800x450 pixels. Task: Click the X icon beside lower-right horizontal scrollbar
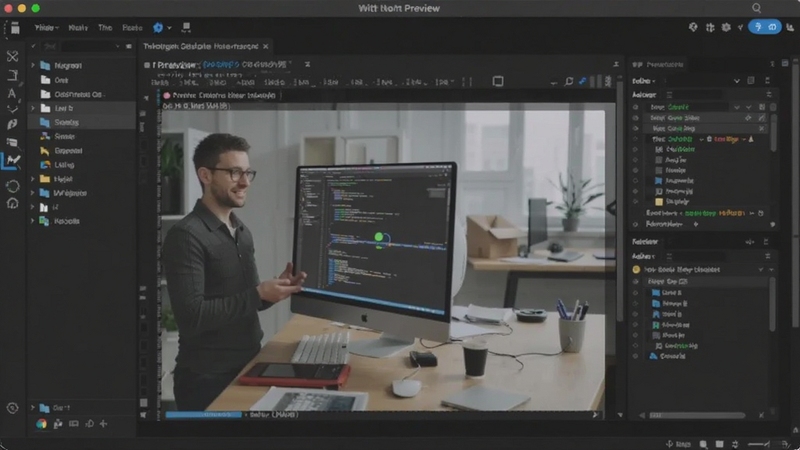(x=761, y=415)
